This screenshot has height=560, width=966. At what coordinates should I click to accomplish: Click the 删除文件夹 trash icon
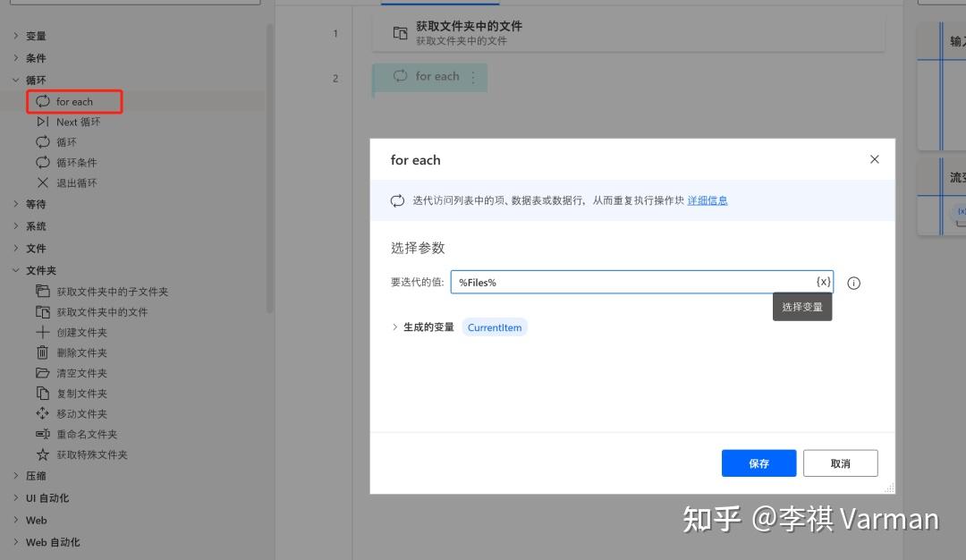42,352
